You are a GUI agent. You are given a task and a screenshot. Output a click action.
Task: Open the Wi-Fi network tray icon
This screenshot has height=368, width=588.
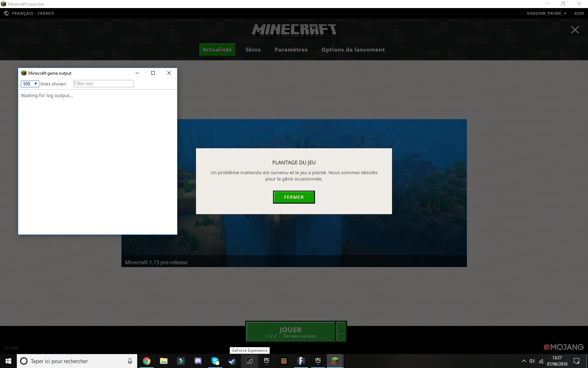tap(541, 361)
